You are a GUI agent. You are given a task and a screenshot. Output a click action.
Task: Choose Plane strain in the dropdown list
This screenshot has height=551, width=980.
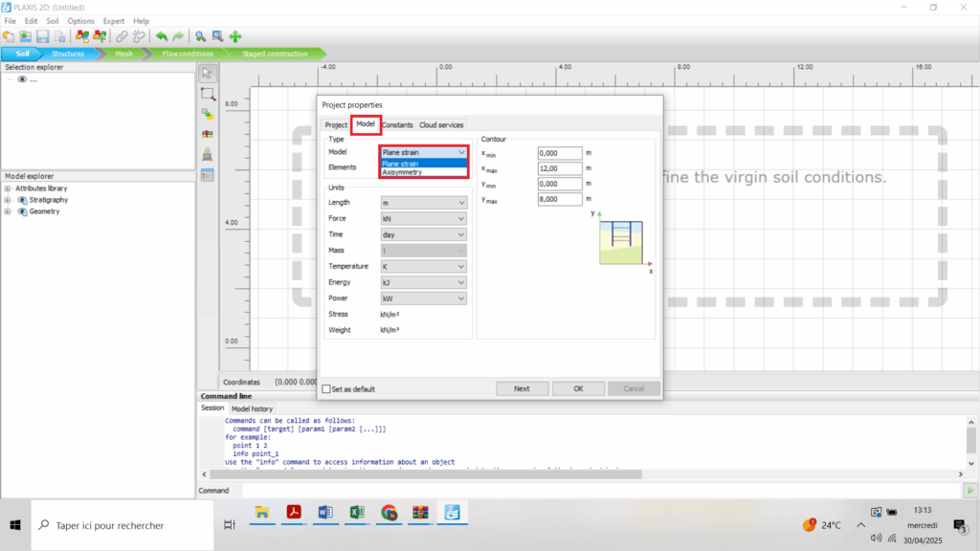click(x=424, y=164)
